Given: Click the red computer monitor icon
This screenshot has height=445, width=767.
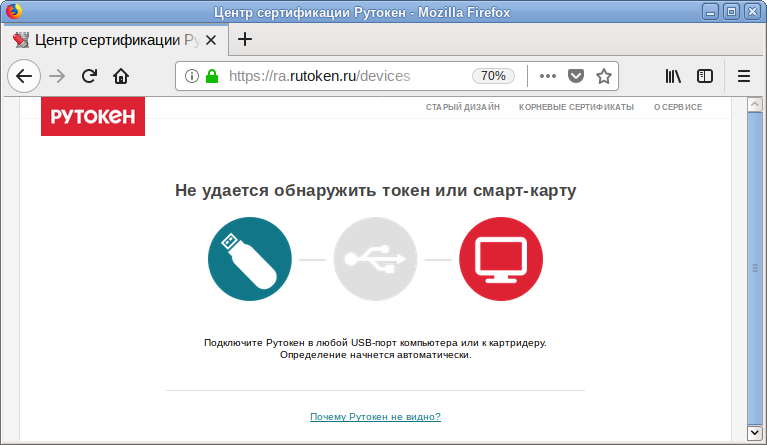Looking at the screenshot, I should [501, 259].
